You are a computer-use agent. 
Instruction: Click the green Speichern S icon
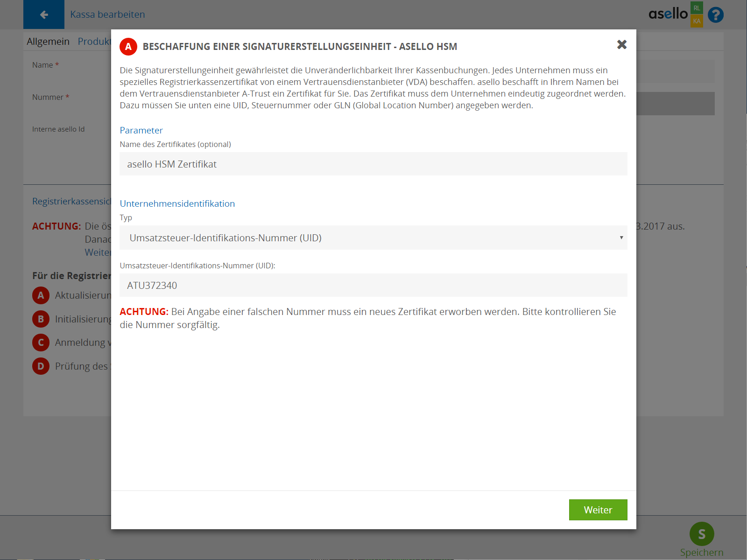pos(701,534)
